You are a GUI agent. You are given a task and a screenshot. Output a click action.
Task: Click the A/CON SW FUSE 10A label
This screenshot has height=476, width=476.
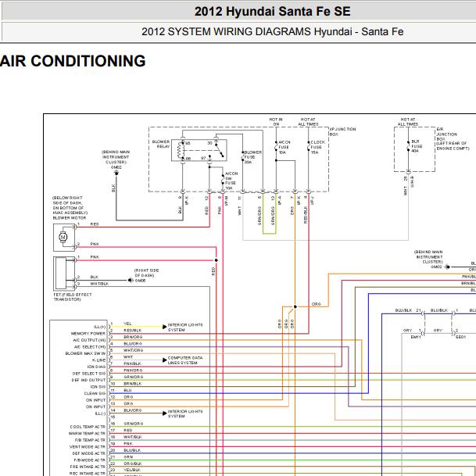click(231, 181)
